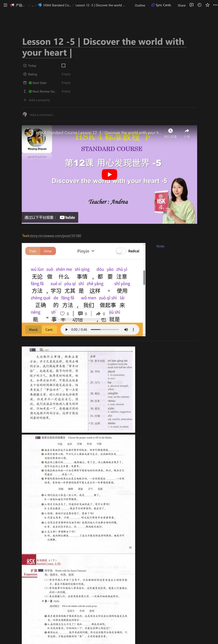Image resolution: width=218 pixels, height=644 pixels.
Task: Open the hamburger sidebar menu
Action: 5,5
